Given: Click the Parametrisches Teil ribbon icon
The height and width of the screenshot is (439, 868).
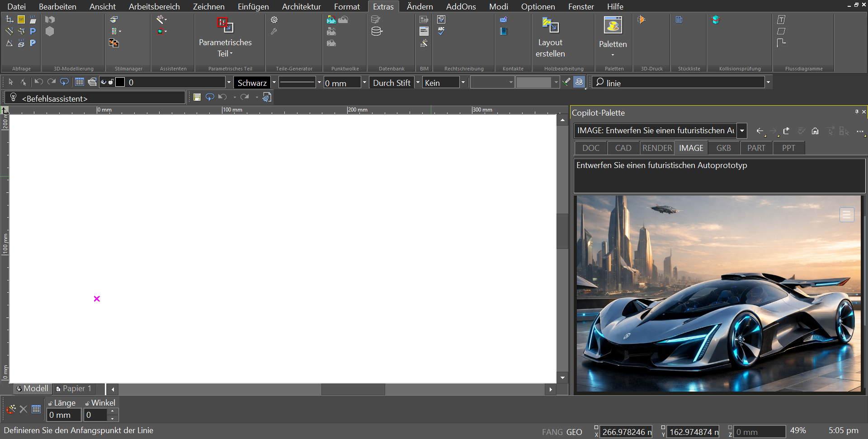Looking at the screenshot, I should tap(225, 25).
